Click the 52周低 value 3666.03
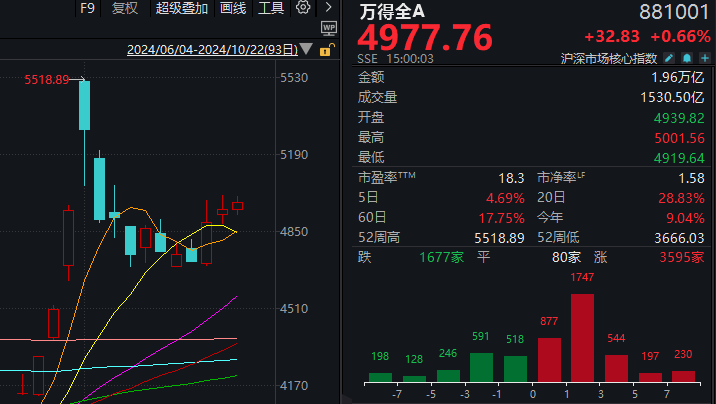Screen dimensions: 716x404 point(679,238)
